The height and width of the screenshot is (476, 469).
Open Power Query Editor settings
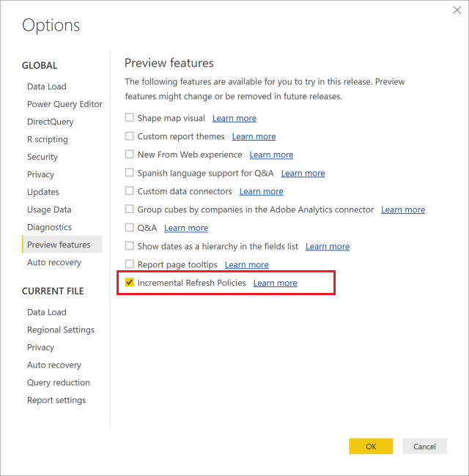pos(64,104)
